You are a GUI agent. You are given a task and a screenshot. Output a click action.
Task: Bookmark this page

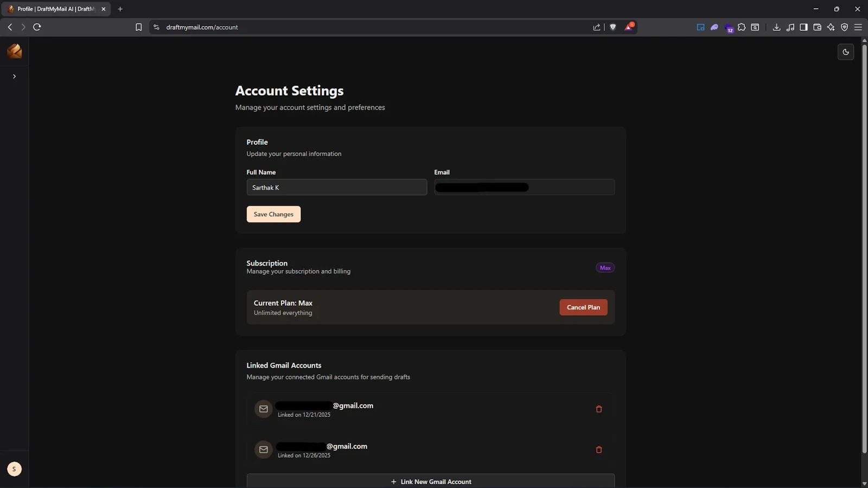pyautogui.click(x=138, y=27)
